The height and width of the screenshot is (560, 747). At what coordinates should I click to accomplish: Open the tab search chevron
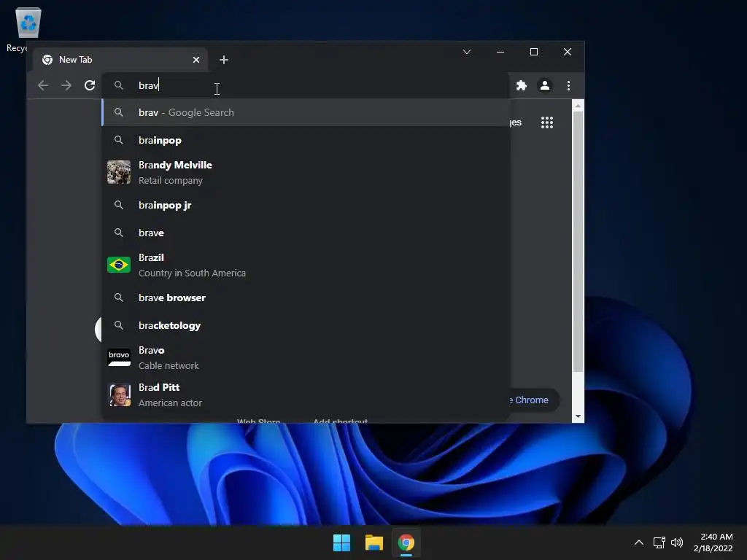tap(467, 52)
